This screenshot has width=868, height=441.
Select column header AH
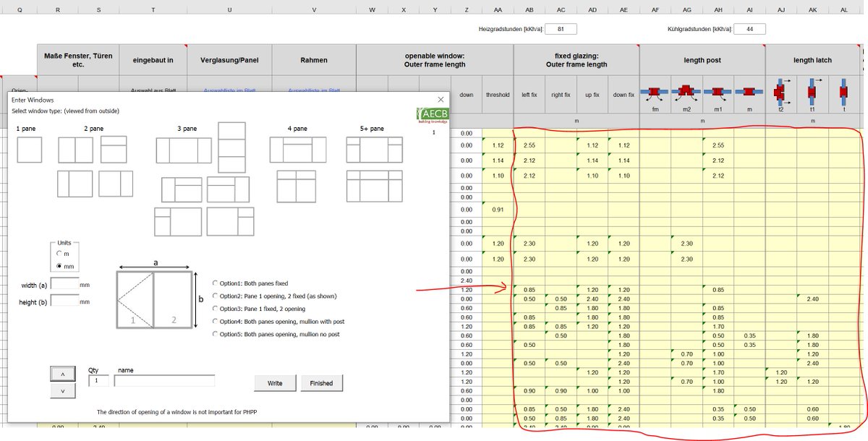(718, 9)
